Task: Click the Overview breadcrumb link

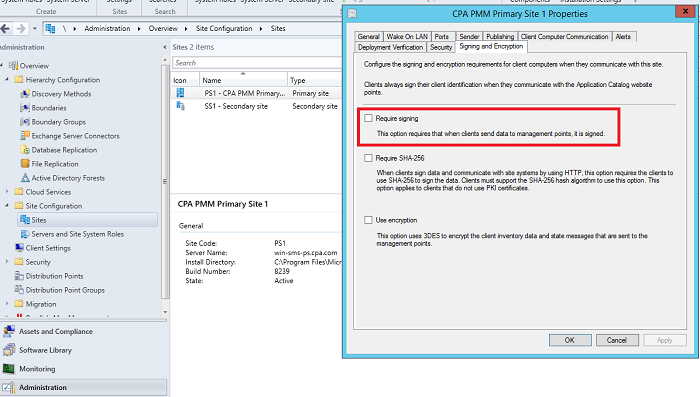Action: click(x=163, y=29)
